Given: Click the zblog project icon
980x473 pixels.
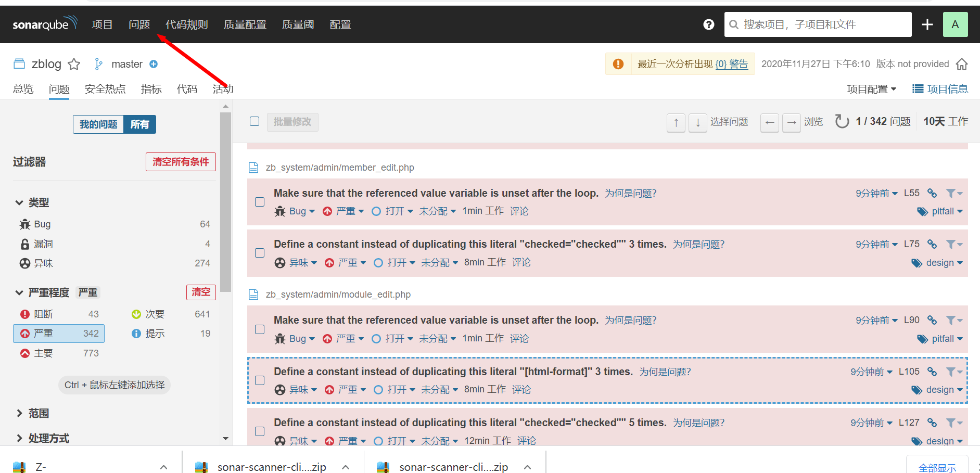Looking at the screenshot, I should [19, 64].
